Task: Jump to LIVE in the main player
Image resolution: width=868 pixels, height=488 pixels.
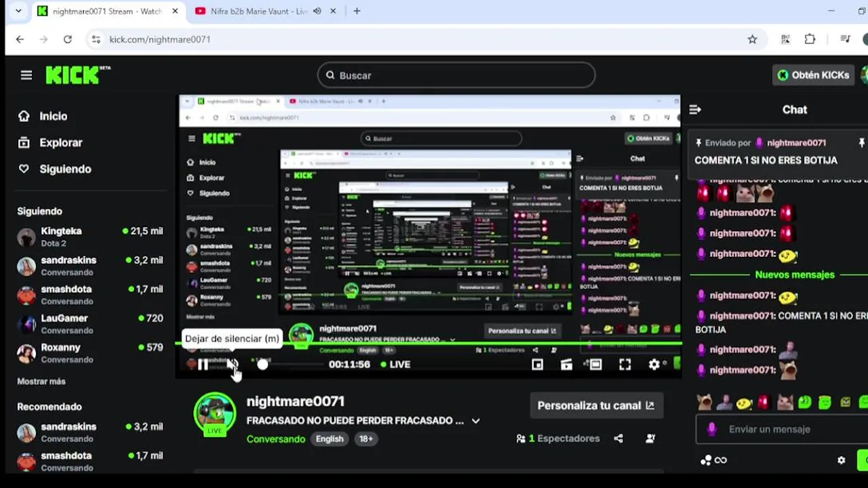Action: pos(395,365)
